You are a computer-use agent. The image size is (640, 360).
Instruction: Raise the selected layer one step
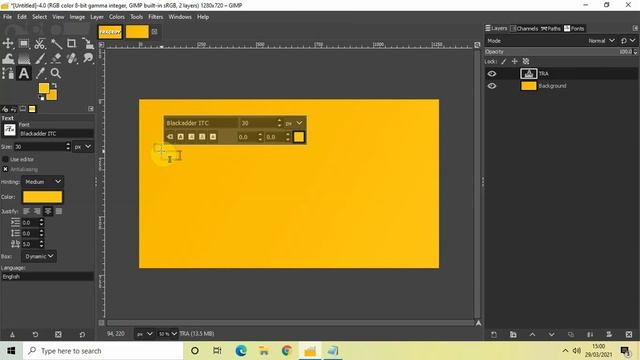click(532, 335)
